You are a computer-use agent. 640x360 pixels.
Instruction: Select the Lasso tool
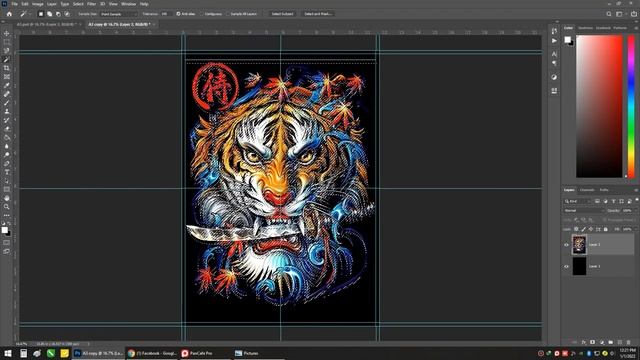(7, 51)
